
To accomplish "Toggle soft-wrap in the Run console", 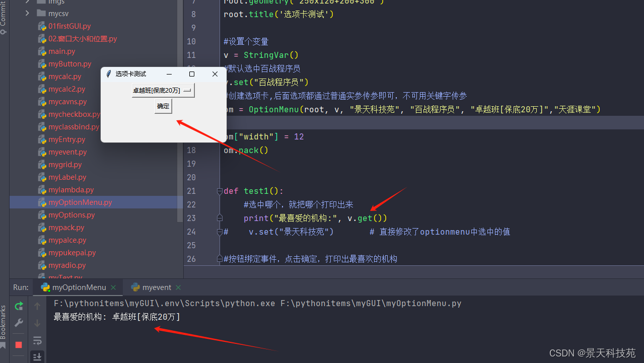I will tap(37, 340).
